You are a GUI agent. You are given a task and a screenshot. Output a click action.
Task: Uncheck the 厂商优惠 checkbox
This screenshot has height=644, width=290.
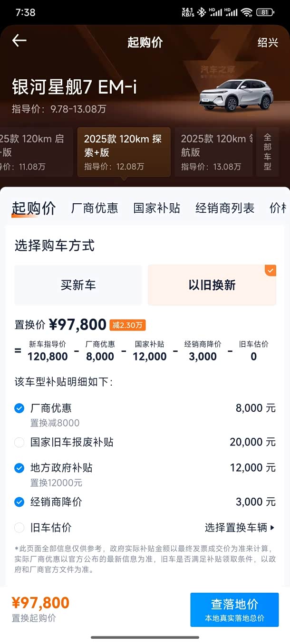(x=19, y=408)
